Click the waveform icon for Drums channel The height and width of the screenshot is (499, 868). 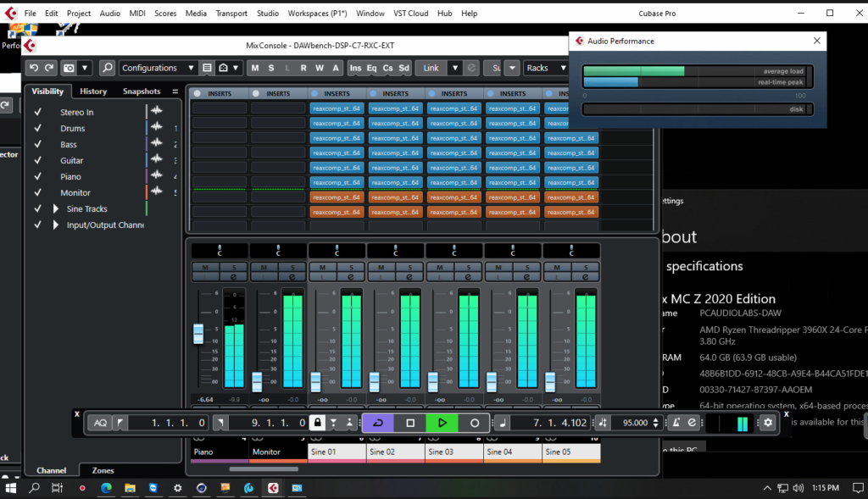click(157, 127)
